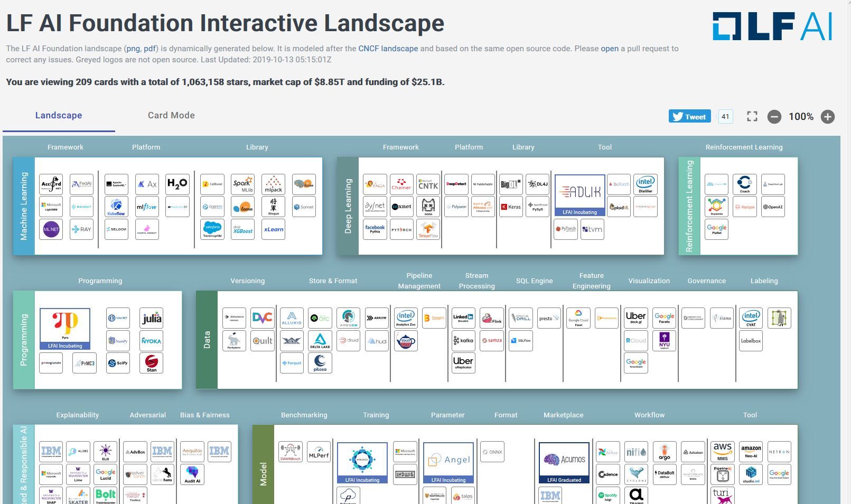Click the Pyro LFAI Incubating card
This screenshot has width=851, height=504.
[65, 329]
